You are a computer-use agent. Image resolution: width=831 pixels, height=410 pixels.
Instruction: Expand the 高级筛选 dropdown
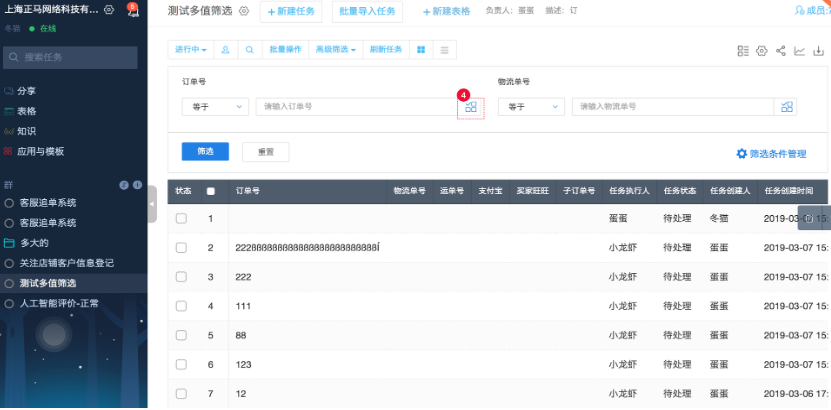(335, 50)
